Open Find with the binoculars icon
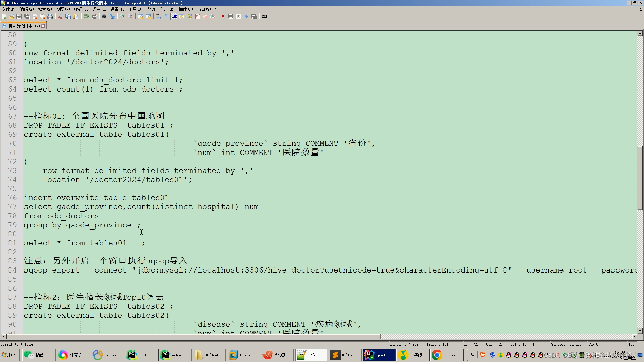This screenshot has width=644, height=362. point(104,16)
